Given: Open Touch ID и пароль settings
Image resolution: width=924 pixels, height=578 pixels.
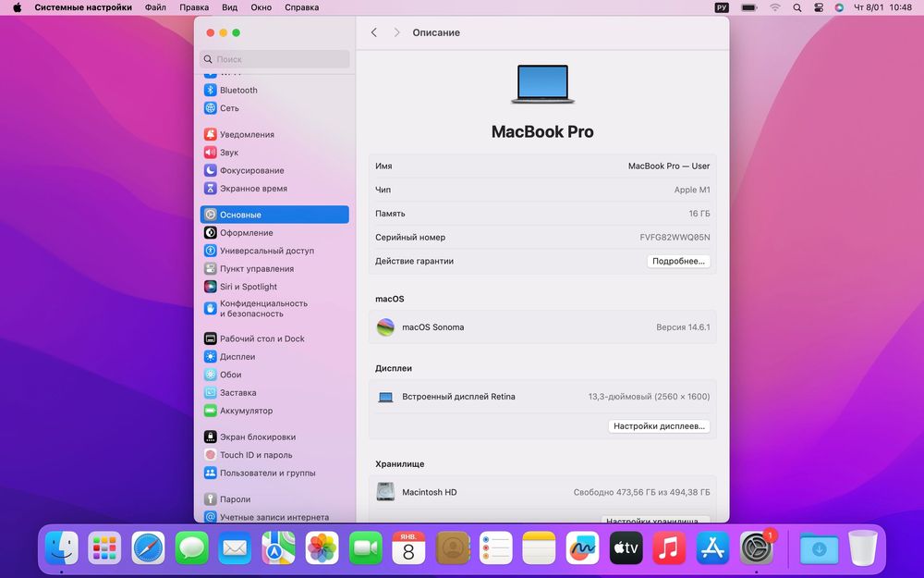Looking at the screenshot, I should point(274,455).
